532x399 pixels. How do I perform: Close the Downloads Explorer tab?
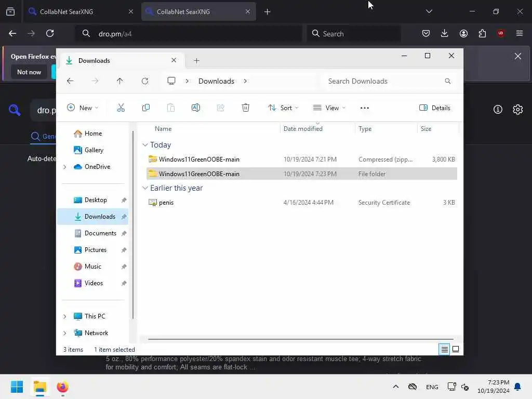tap(174, 60)
